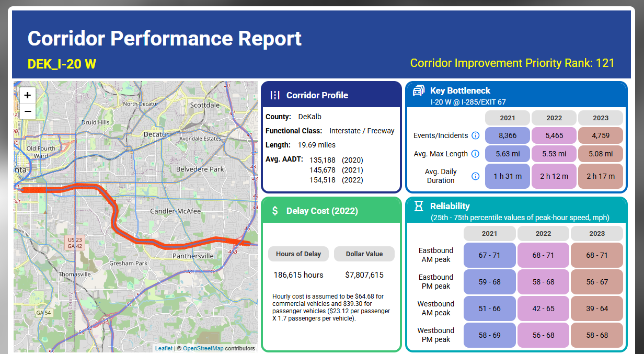Click the Corridor Profile road icon
The image size is (644, 354).
(275, 95)
